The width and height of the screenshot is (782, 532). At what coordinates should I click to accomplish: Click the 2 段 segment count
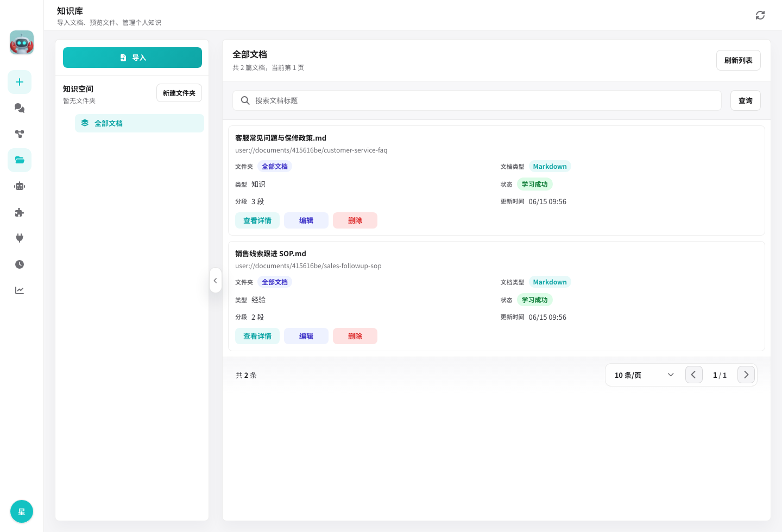coord(257,317)
